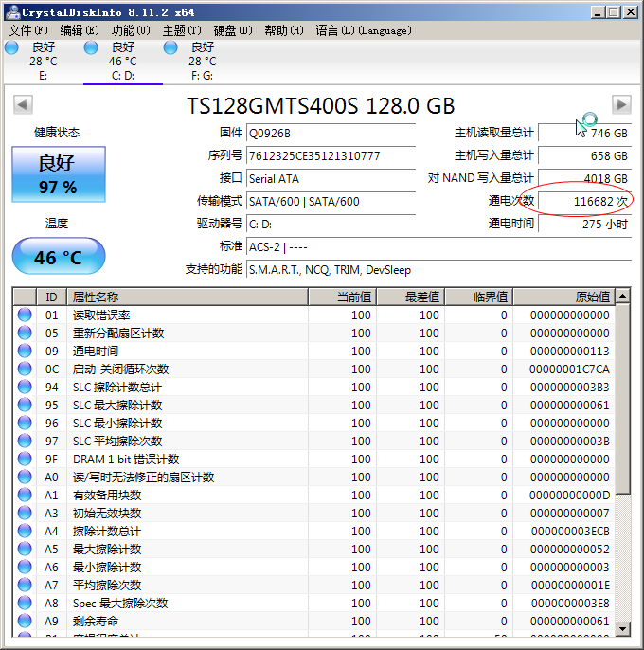This screenshot has width=644, height=650.
Task: Click the 属性名称 column header
Action: 188,297
